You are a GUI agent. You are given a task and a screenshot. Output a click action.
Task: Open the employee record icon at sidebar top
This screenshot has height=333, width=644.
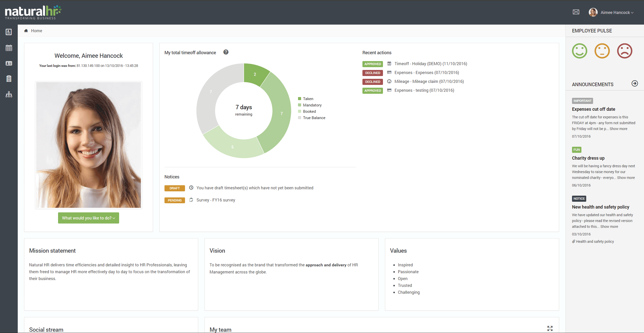(x=9, y=32)
